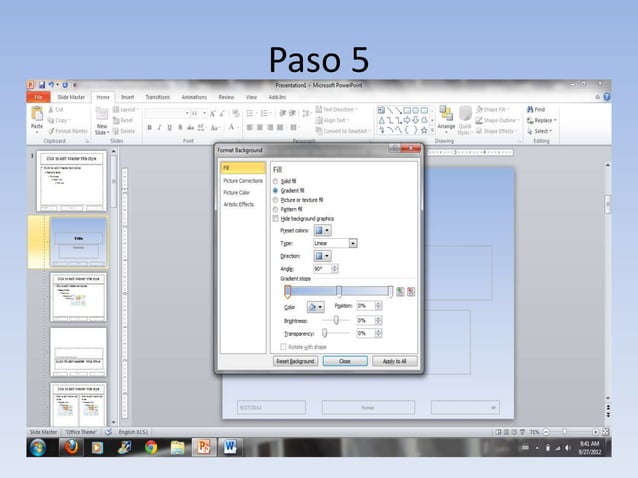
Task: Select the star shape in shapes gallery
Action: coord(424,131)
